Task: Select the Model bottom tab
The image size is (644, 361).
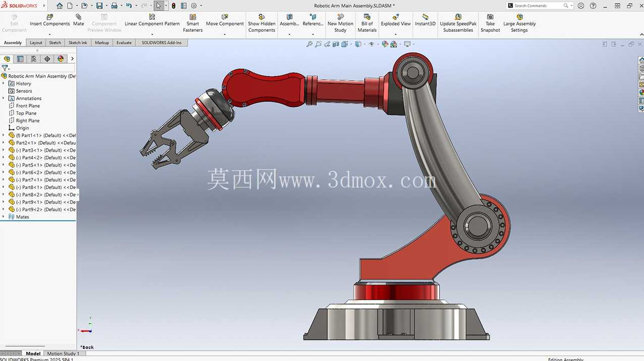Action: point(33,354)
